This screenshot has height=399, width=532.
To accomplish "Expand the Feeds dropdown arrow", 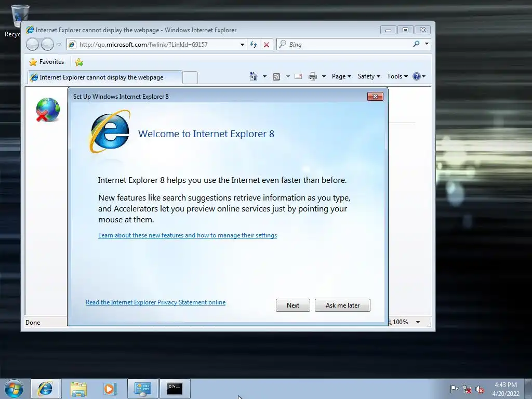I will click(x=288, y=76).
